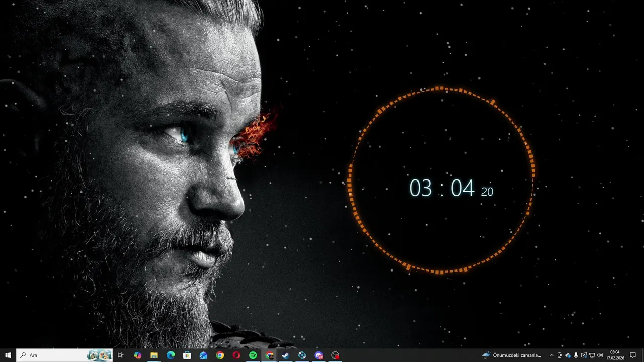Open Steam from the taskbar
Image resolution: width=644 pixels, height=362 pixels.
(x=286, y=355)
